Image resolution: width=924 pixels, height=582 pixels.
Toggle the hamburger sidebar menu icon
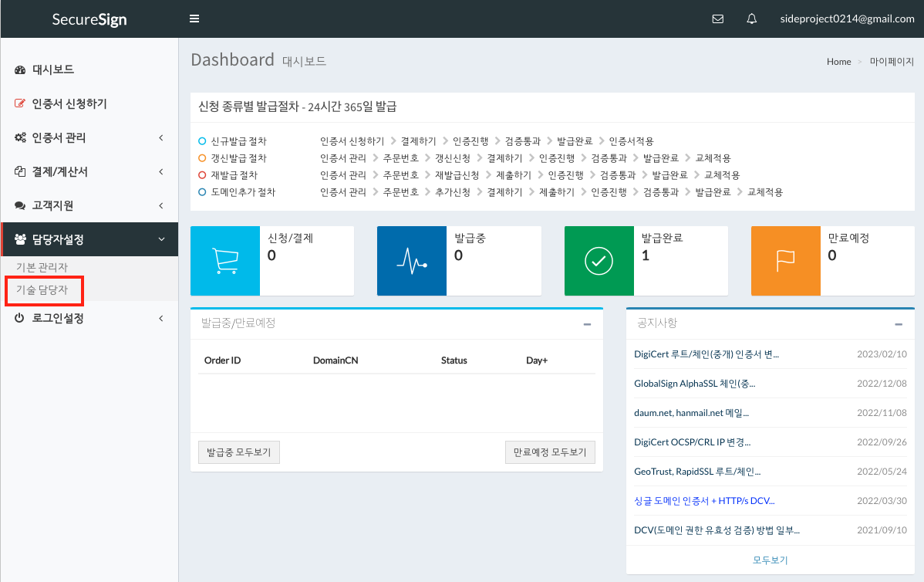[x=194, y=19]
